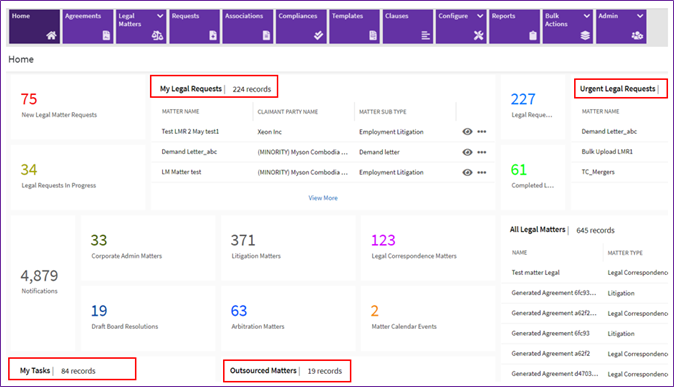Expand the Admin menu chevron
The height and width of the screenshot is (387, 674).
pyautogui.click(x=640, y=16)
